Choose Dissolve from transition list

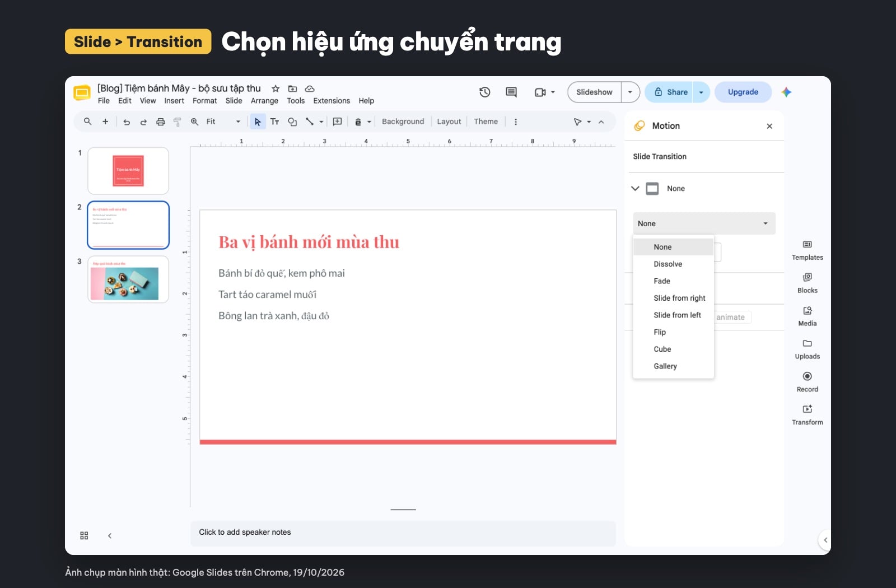click(673, 264)
